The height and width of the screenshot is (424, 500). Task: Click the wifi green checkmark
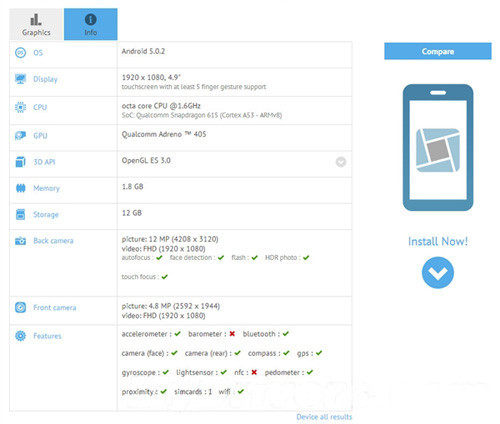pyautogui.click(x=241, y=392)
